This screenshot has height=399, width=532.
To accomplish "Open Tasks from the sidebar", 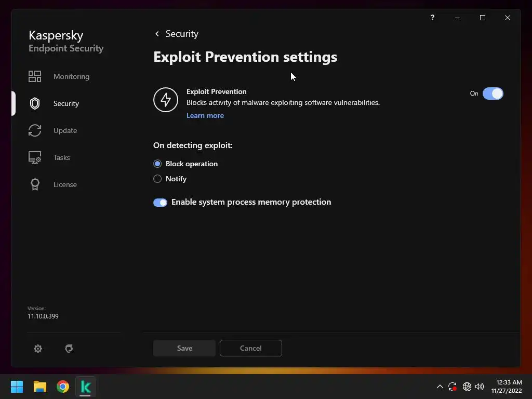I will (x=61, y=157).
